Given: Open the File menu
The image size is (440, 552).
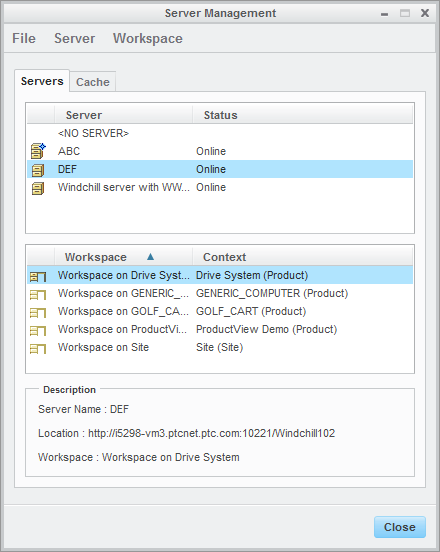Looking at the screenshot, I should [x=24, y=38].
